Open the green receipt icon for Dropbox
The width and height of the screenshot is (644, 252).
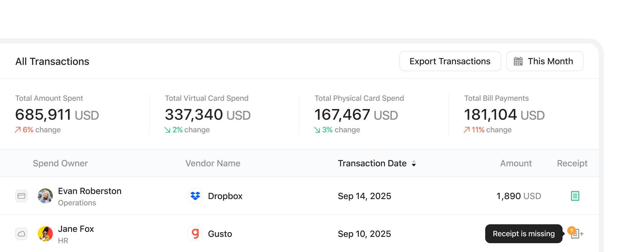(575, 196)
